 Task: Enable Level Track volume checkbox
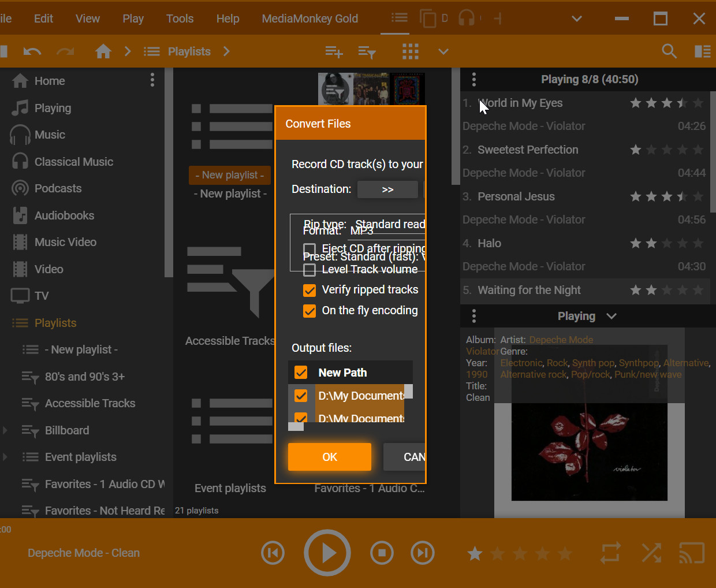point(309,270)
